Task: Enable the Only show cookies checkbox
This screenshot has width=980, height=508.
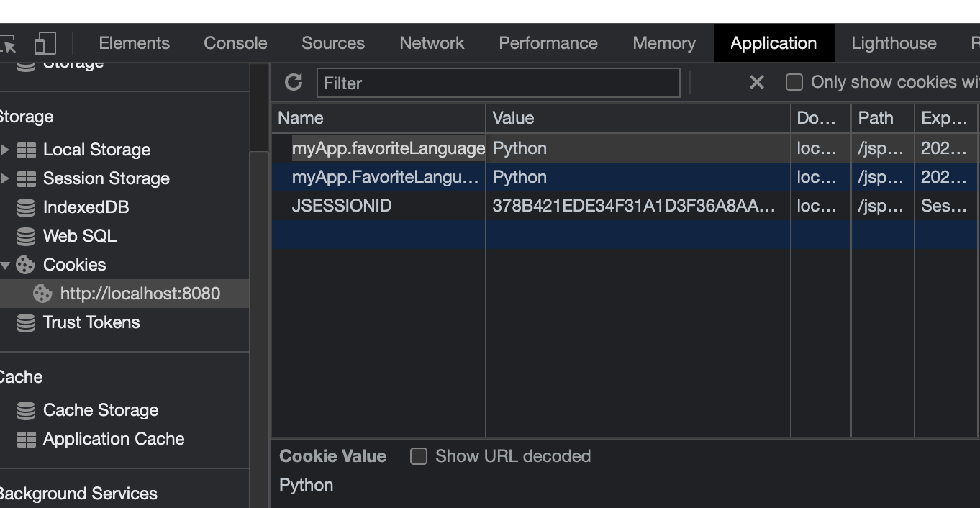Action: (794, 82)
